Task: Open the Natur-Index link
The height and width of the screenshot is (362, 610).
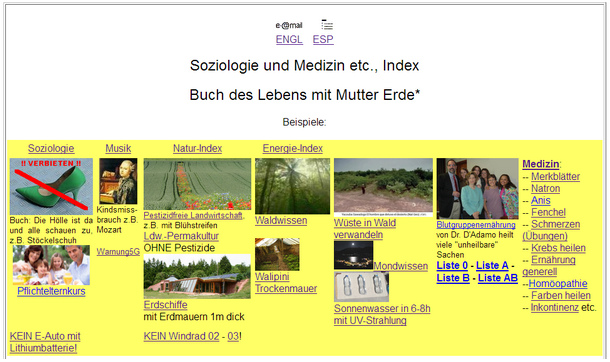Action: pos(197,149)
